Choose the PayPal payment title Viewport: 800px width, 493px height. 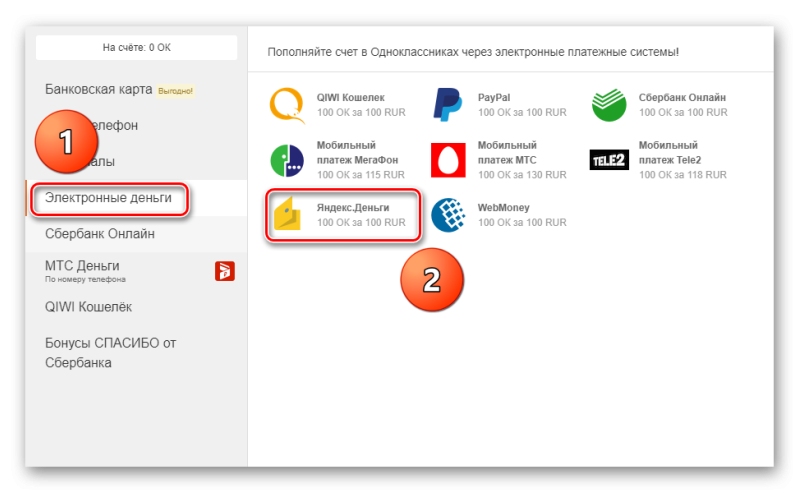click(494, 97)
